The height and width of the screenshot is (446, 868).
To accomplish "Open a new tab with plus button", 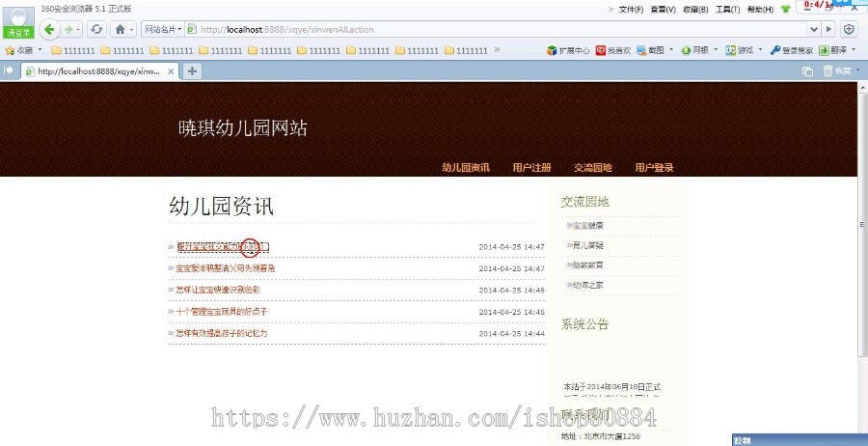I will 192,70.
